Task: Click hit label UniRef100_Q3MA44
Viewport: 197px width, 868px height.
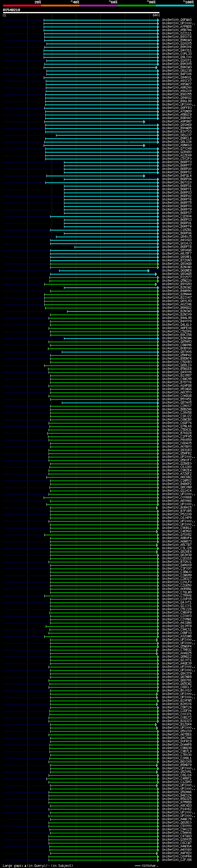Action: pyautogui.click(x=176, y=294)
